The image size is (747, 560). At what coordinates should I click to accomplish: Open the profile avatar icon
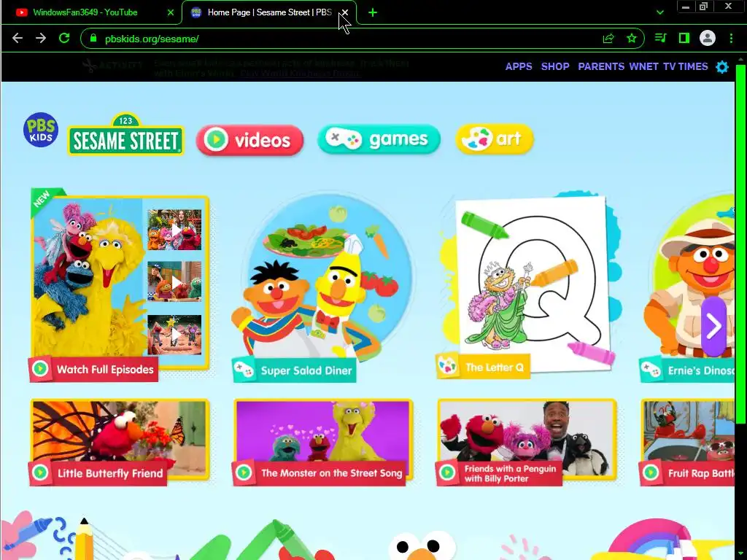coord(708,38)
